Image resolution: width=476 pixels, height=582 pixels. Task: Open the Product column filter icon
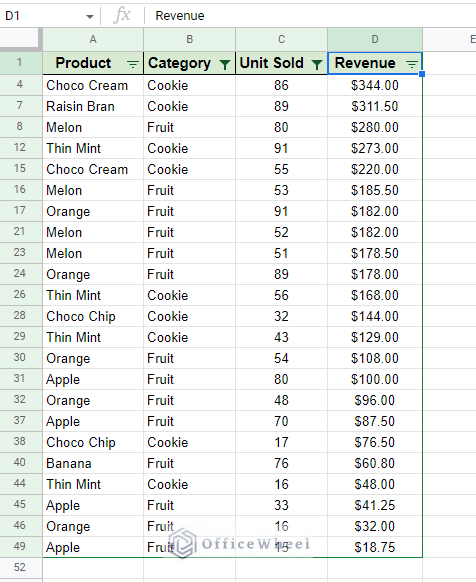(133, 64)
